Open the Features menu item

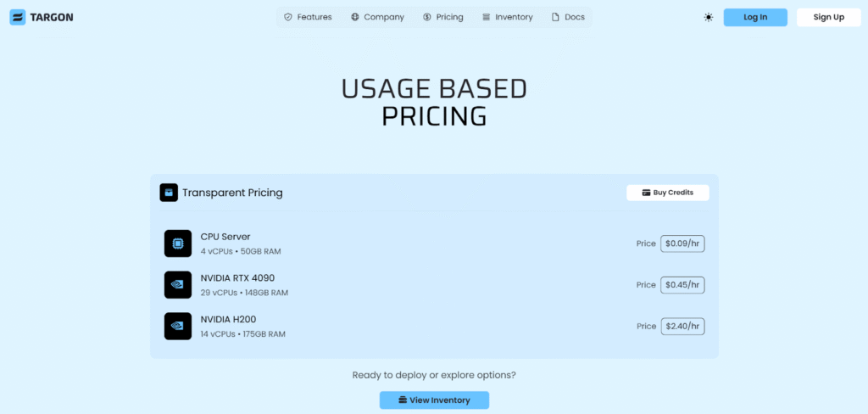pos(308,17)
